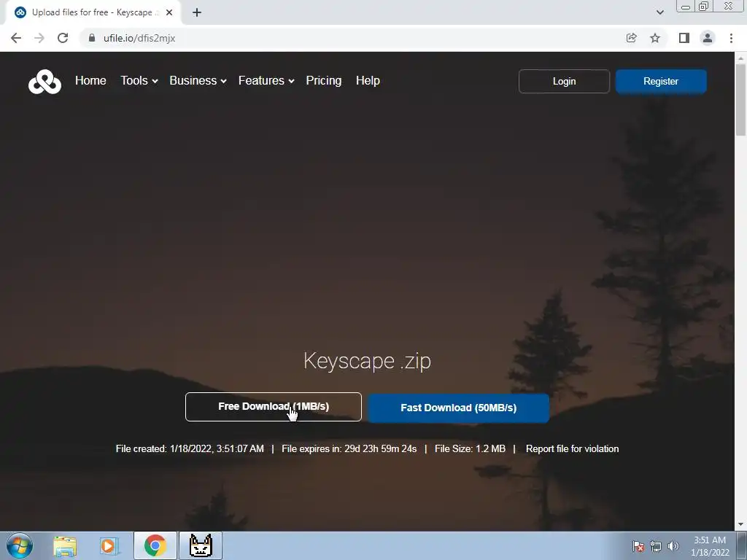Click the scrollbar down arrow

[740, 525]
